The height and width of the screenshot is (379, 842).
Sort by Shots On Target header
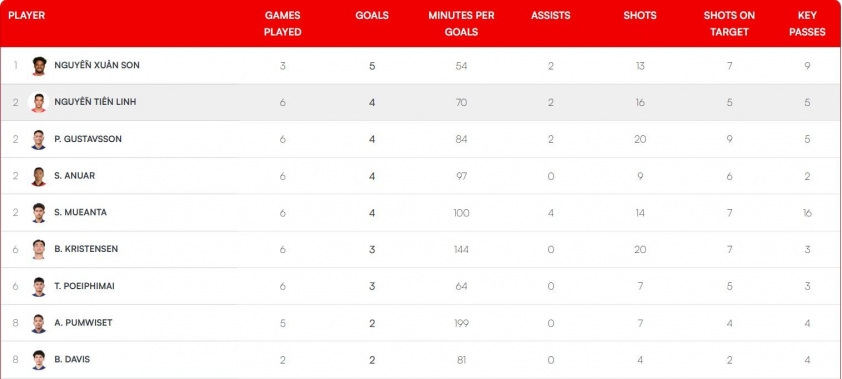point(729,24)
